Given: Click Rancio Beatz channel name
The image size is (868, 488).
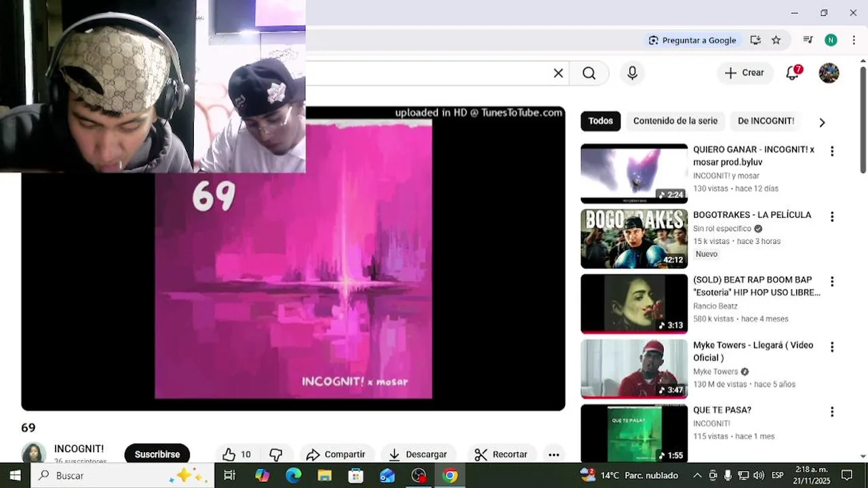Looking at the screenshot, I should [715, 306].
